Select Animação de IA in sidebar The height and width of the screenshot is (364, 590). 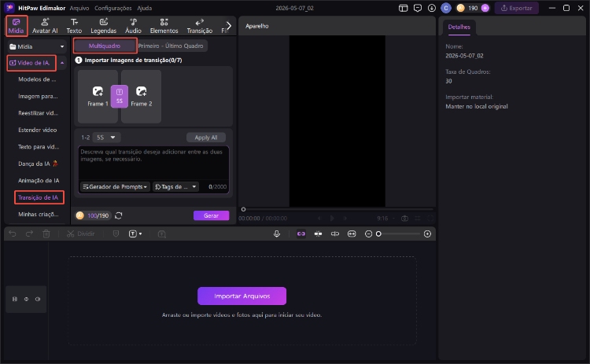click(x=39, y=181)
